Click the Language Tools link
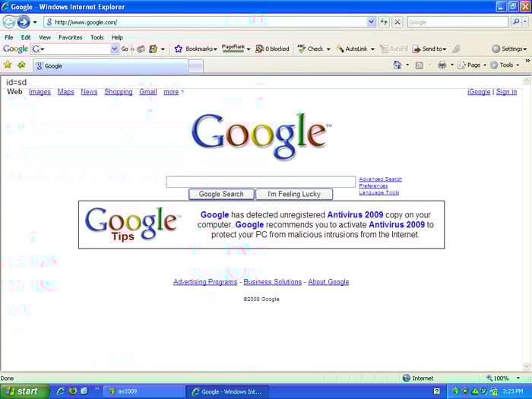This screenshot has width=532, height=399. pos(379,193)
